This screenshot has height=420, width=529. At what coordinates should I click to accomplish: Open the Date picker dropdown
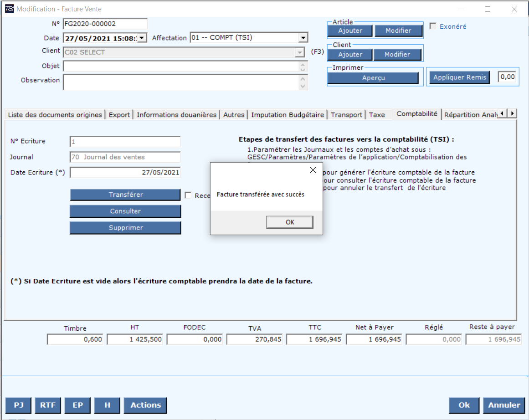click(x=142, y=38)
